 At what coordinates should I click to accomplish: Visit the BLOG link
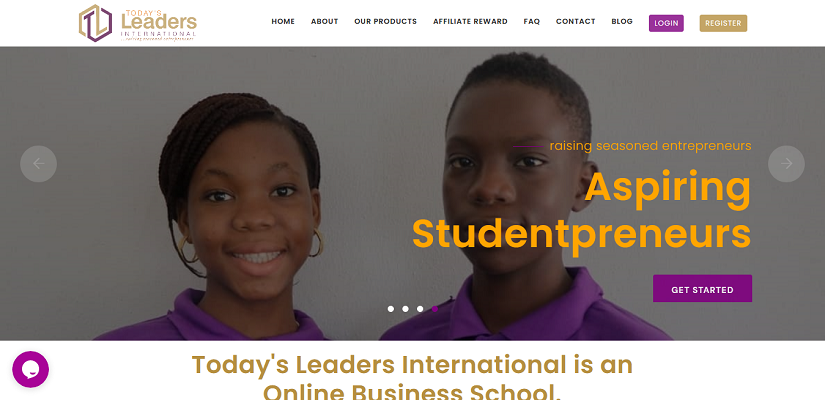[x=622, y=22]
